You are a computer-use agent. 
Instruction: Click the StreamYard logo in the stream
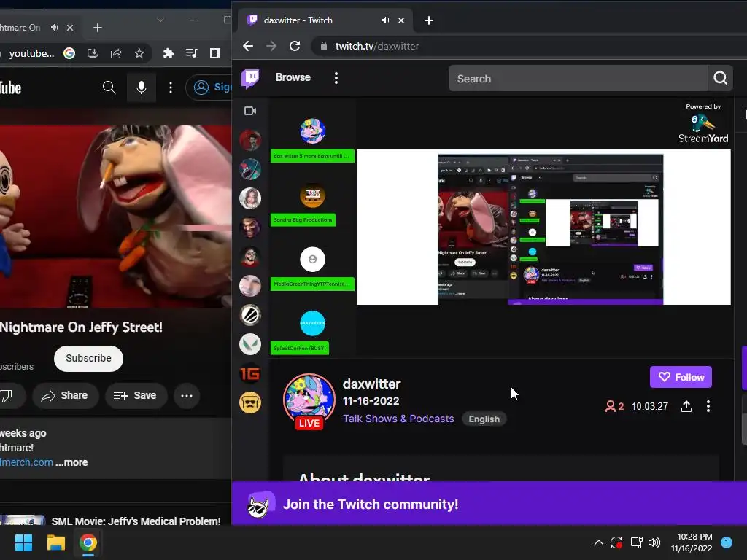pos(703,124)
